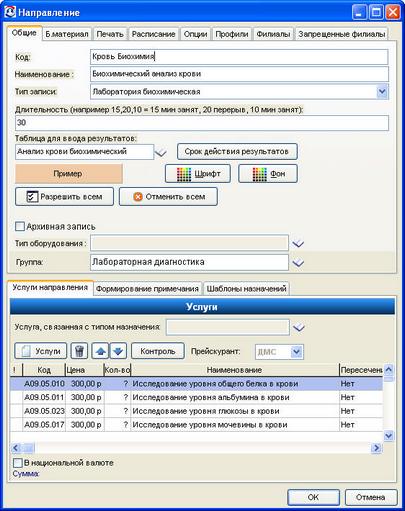Open the Группа lookup chevron
The width and height of the screenshot is (405, 511).
pos(298,263)
